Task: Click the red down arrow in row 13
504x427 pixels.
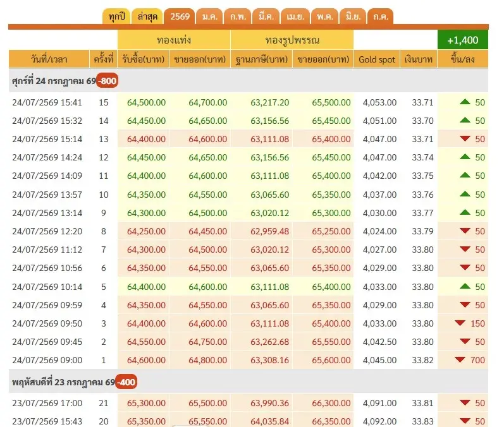Action: click(x=465, y=139)
